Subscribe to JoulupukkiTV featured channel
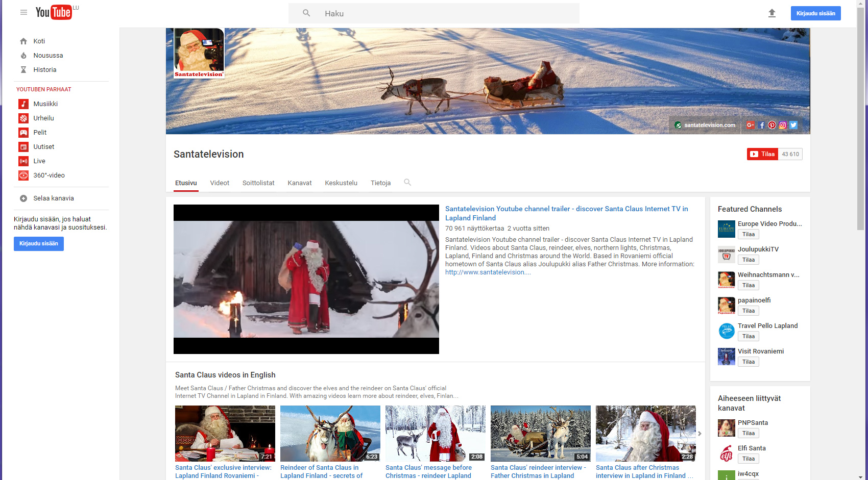Screen dimensions: 868x480 click(x=748, y=260)
